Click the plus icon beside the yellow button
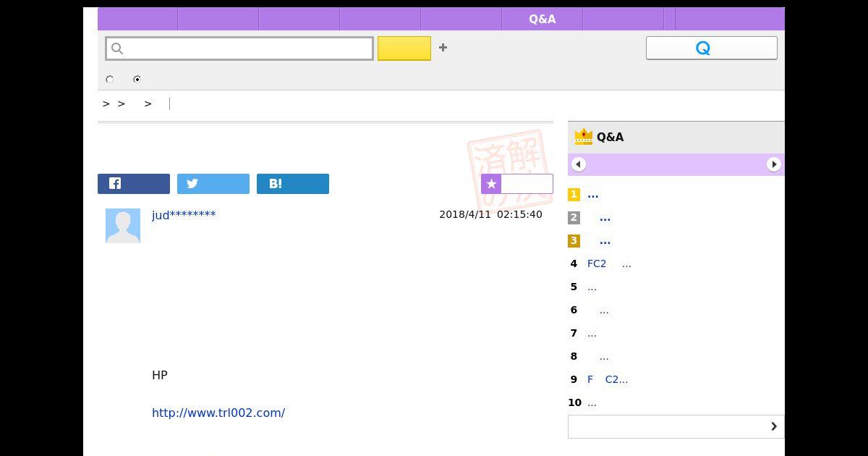Image resolution: width=868 pixels, height=456 pixels. (x=443, y=48)
